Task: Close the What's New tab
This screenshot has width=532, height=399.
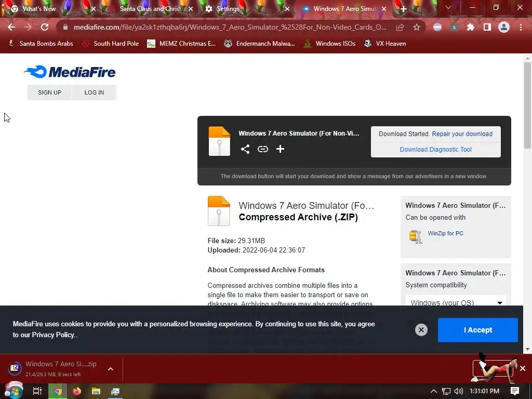Action: 94,9
